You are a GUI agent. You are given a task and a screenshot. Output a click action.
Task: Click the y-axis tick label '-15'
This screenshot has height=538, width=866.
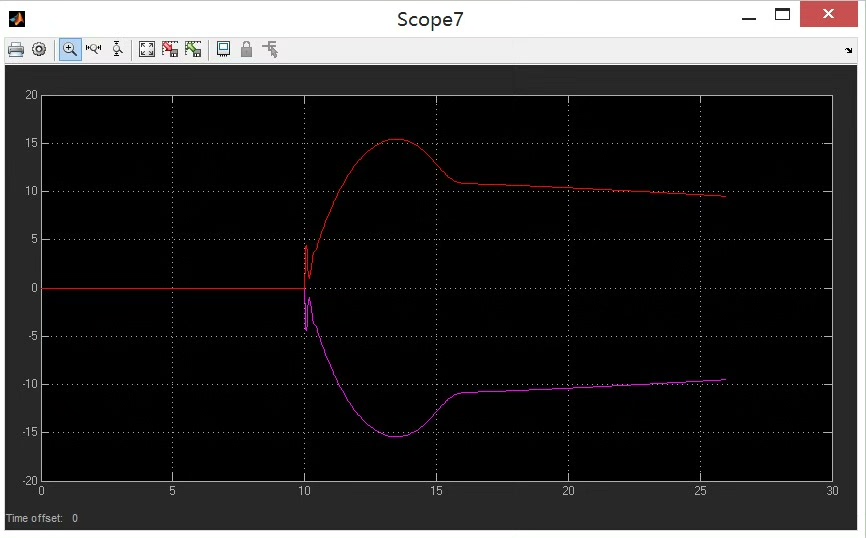pos(30,432)
